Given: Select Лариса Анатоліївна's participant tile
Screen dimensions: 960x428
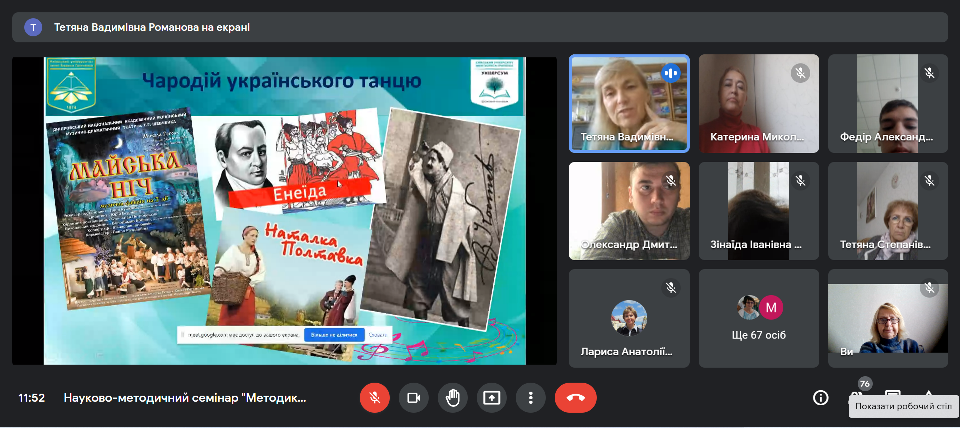Looking at the screenshot, I should tap(629, 318).
